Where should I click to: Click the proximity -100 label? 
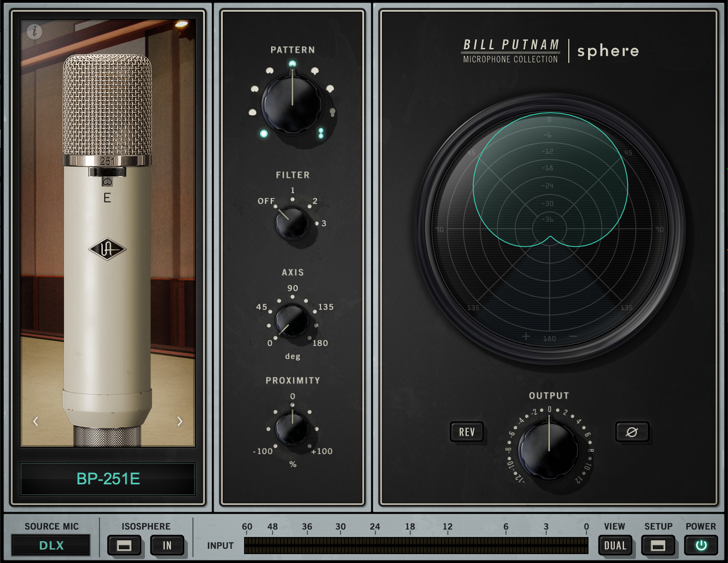click(262, 451)
